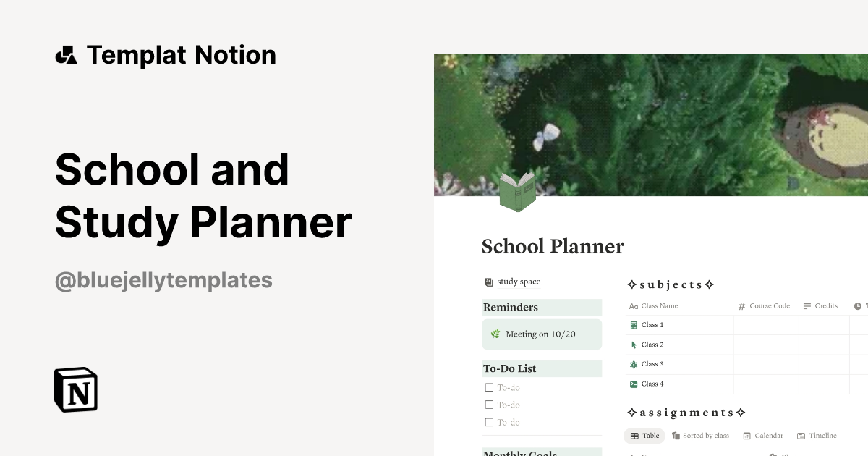Open the @bluejellytemplates link
This screenshot has height=456, width=868.
click(163, 280)
